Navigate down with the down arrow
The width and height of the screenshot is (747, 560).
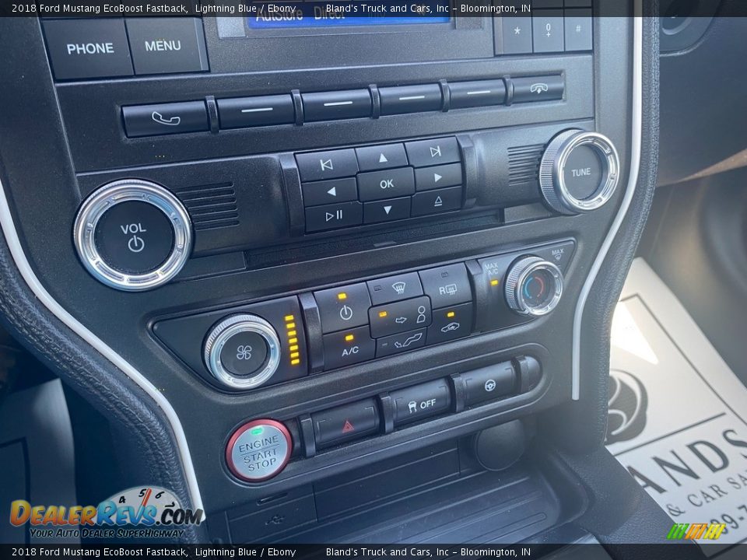coord(388,210)
